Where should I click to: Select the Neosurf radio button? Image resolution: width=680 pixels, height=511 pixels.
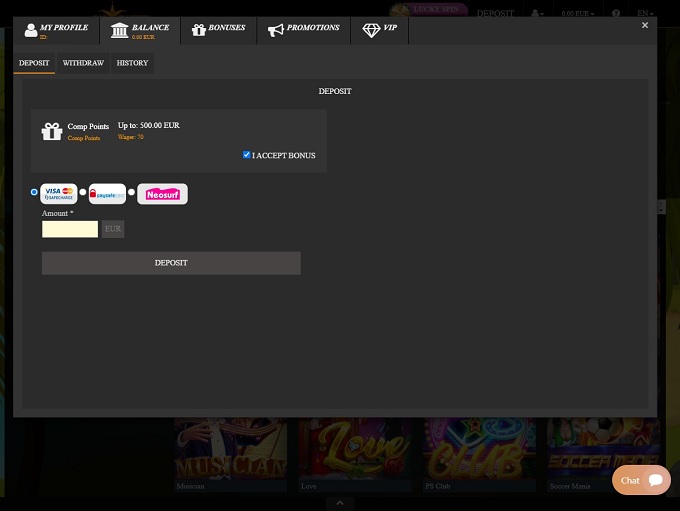pos(131,192)
